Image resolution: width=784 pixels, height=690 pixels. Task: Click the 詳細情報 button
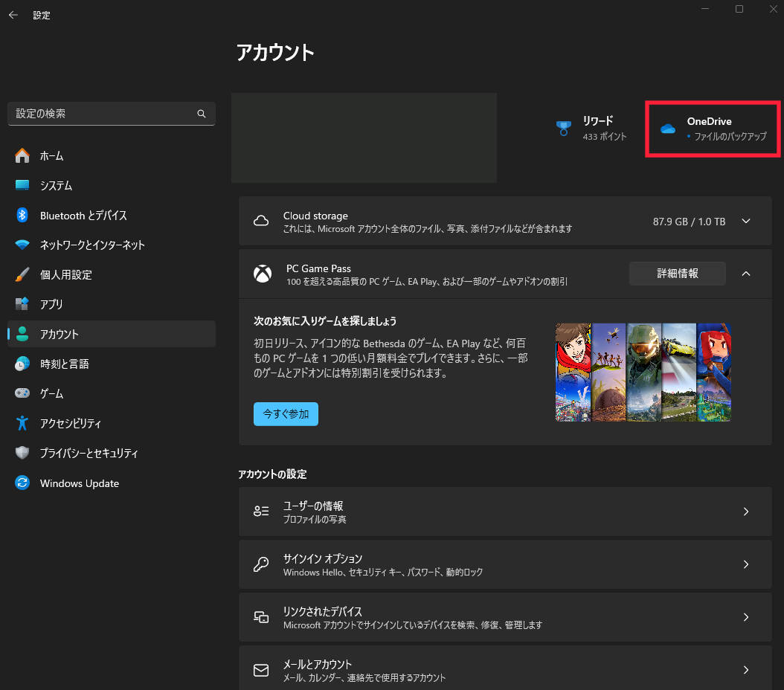(x=678, y=274)
